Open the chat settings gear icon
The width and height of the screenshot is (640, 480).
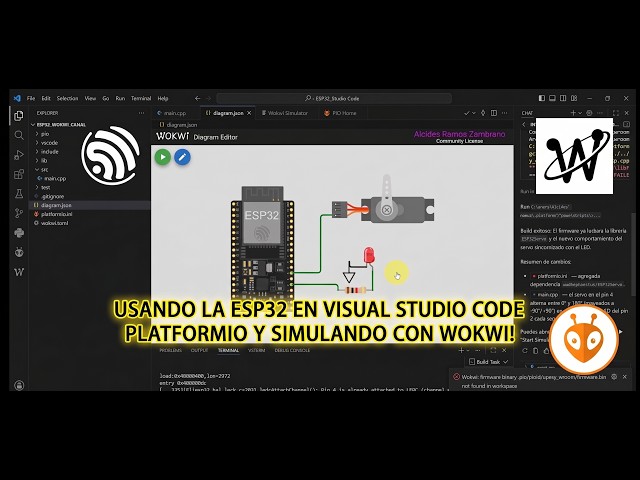[x=589, y=113]
